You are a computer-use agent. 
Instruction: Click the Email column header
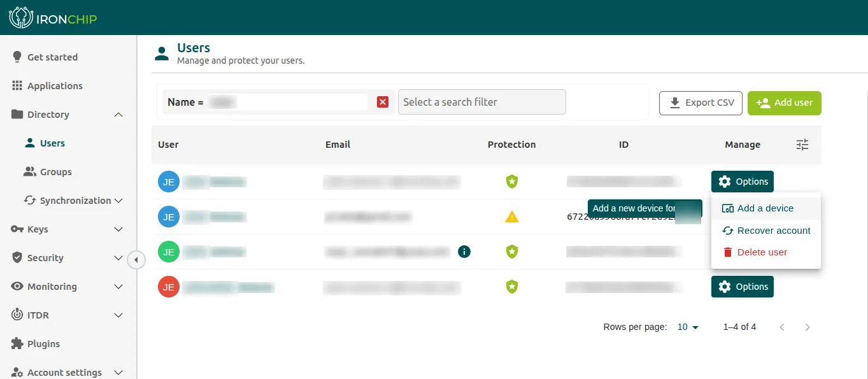338,145
